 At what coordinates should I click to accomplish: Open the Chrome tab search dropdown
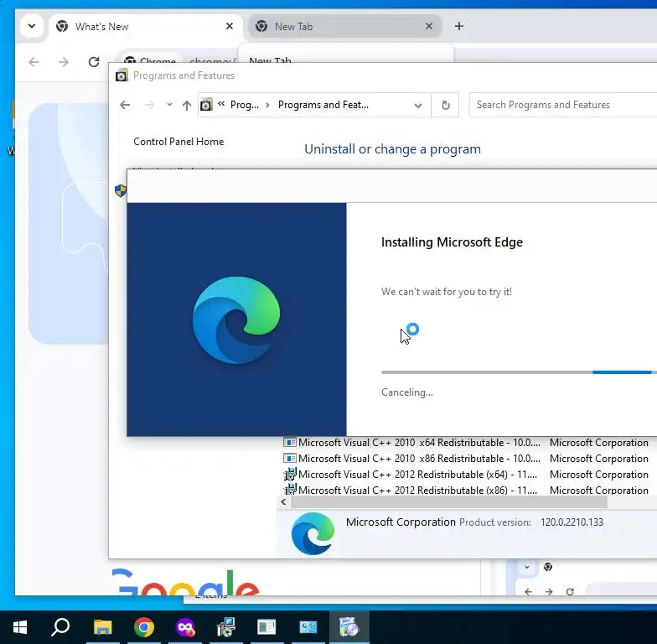point(32,26)
